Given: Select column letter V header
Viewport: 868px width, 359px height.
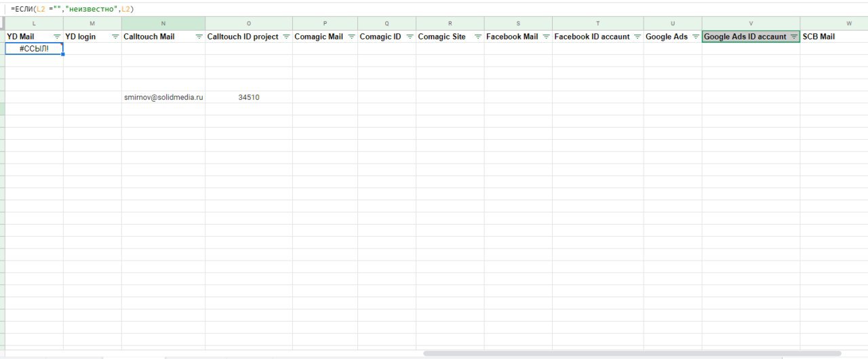Looking at the screenshot, I should 751,23.
